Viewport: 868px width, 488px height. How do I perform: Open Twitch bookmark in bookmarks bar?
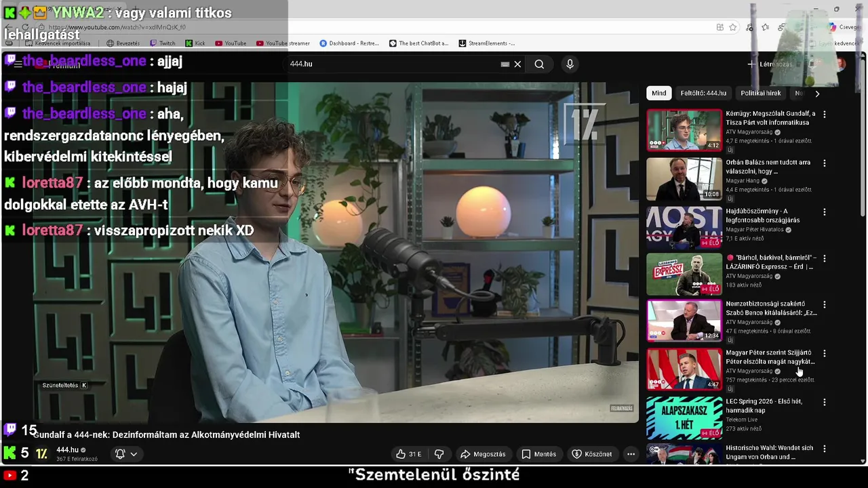[x=161, y=43]
